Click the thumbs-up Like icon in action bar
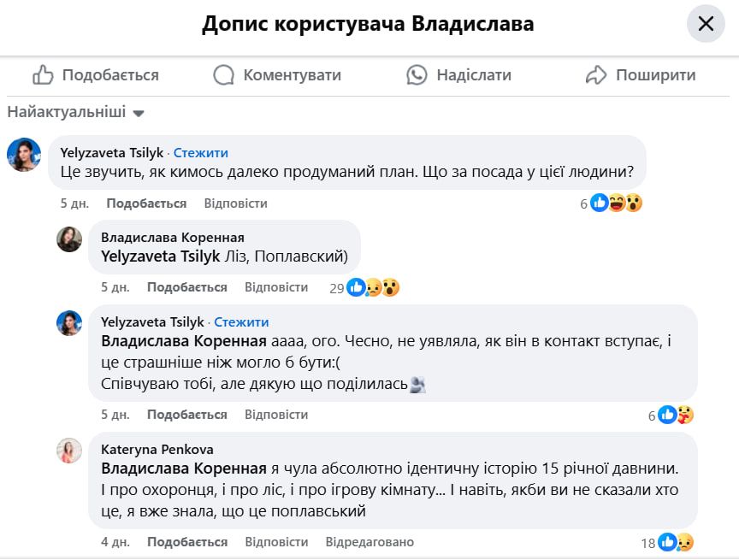Screen dimensions: 739x560 pyautogui.click(x=44, y=75)
